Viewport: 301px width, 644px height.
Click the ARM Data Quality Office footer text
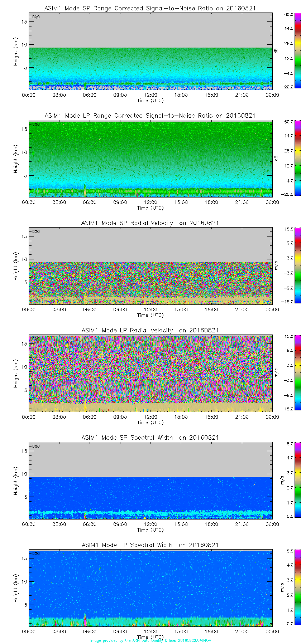point(150,640)
